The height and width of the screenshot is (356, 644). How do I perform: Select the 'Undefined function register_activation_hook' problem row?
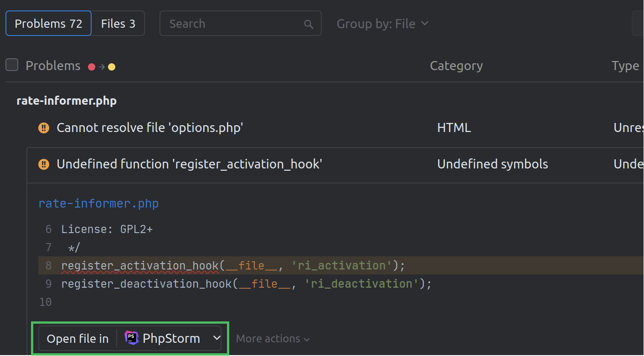click(190, 164)
